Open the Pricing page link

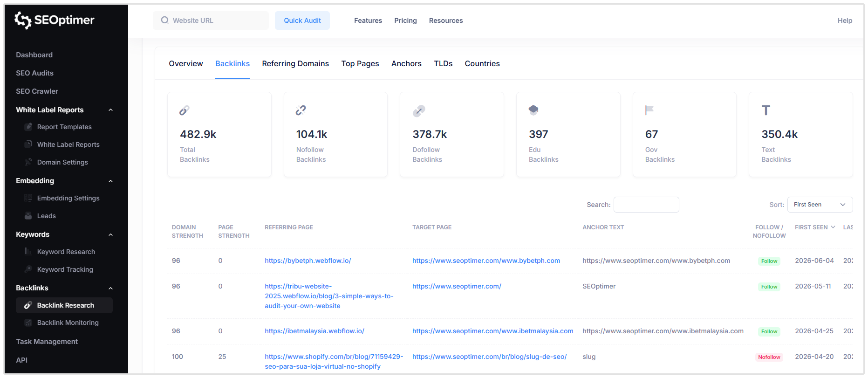click(x=405, y=21)
